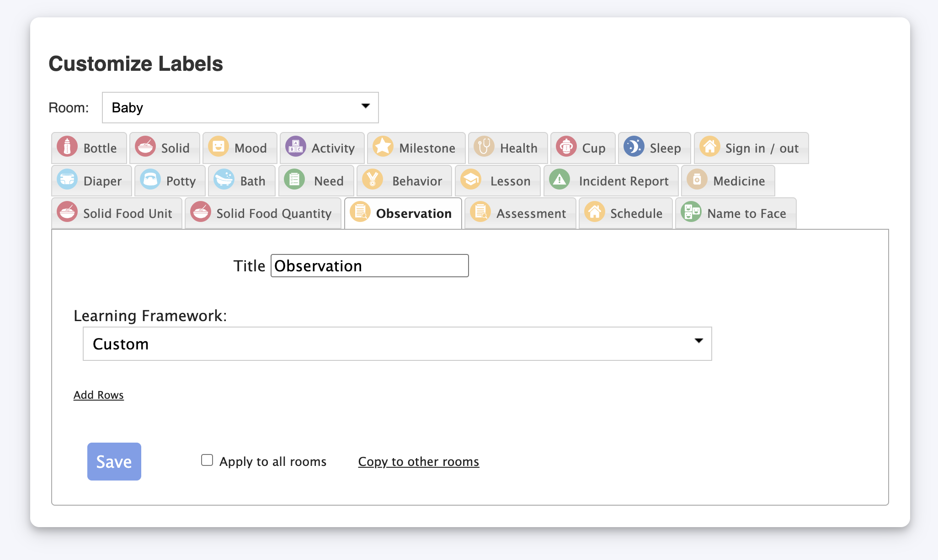
Task: Click the Mood smiley face icon
Action: click(x=219, y=147)
